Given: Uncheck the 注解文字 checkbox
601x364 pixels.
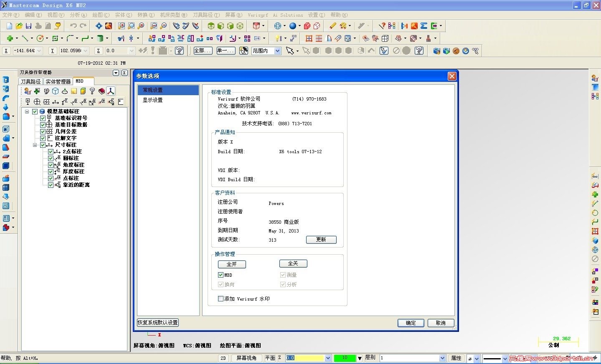Looking at the screenshot, I should click(x=43, y=138).
